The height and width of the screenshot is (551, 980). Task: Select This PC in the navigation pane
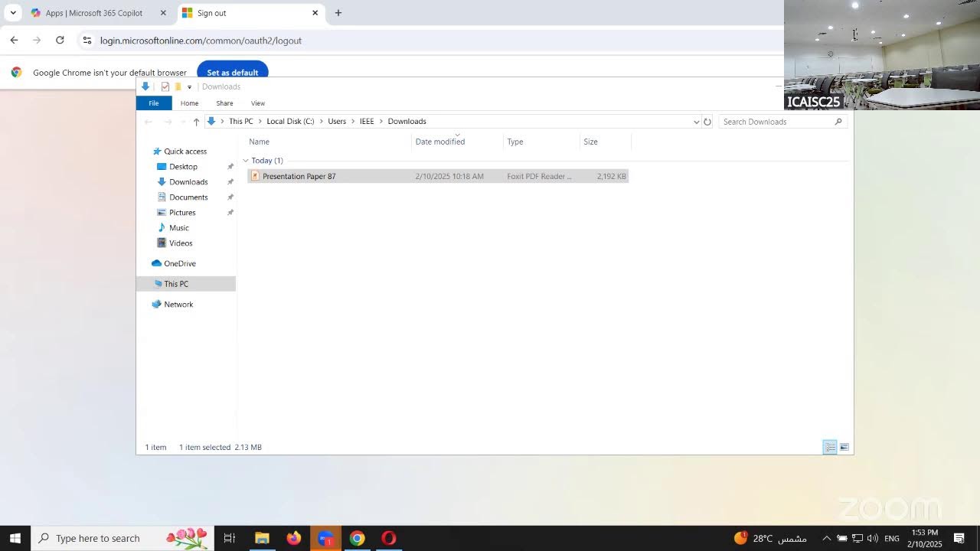tap(186, 284)
